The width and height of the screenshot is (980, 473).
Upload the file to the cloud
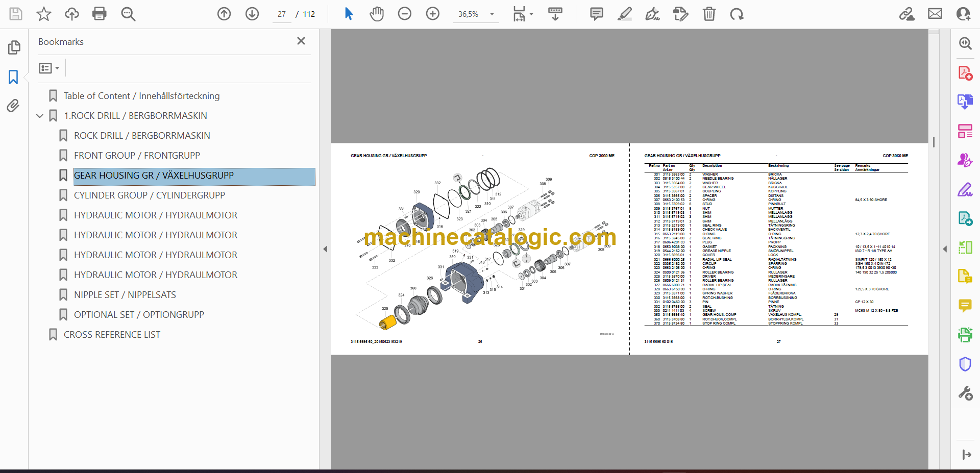[x=71, y=14]
